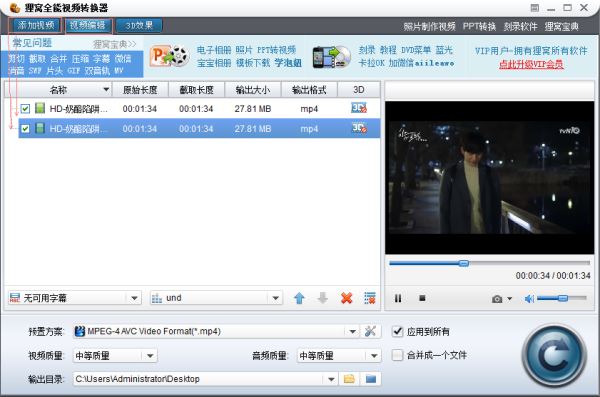Click the playback progress slider
Viewport: 600px width, 397px height.
489,263
